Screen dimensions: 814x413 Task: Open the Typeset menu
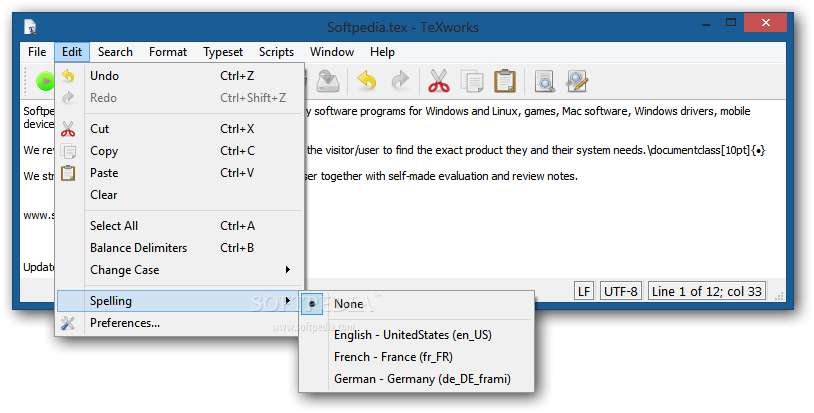pyautogui.click(x=223, y=52)
